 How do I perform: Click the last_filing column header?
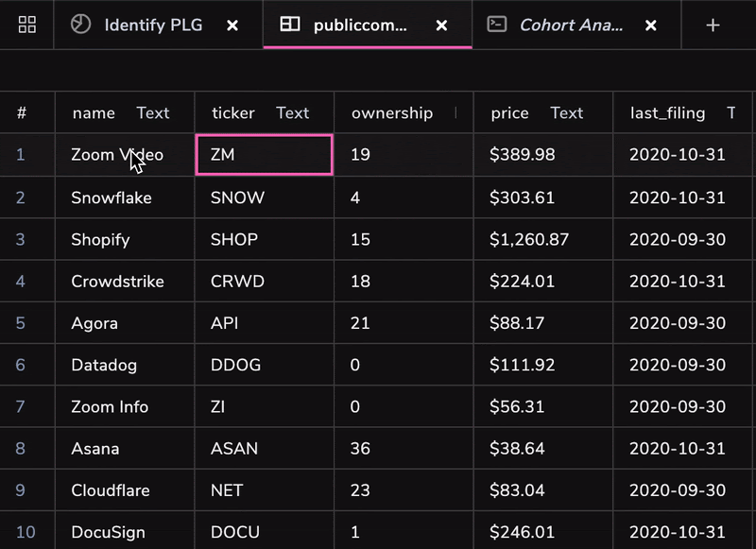click(667, 113)
